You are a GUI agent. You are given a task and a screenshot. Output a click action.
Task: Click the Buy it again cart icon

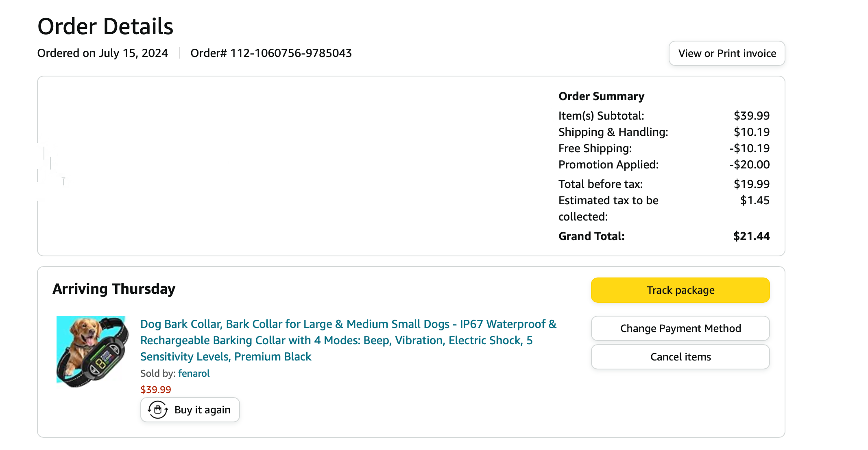[158, 410]
